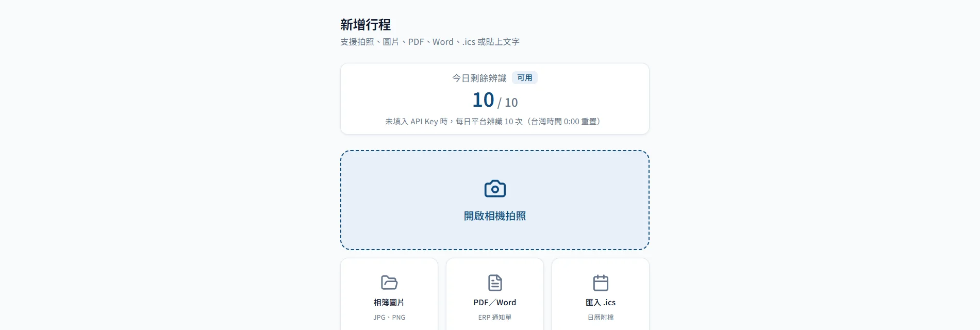Open camera via 開啟相機拍照 label

point(495,216)
